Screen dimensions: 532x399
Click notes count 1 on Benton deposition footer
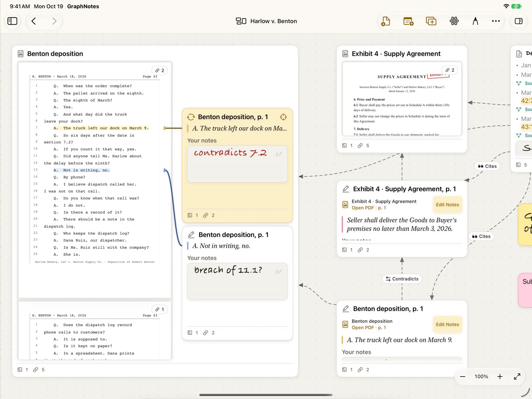click(23, 370)
